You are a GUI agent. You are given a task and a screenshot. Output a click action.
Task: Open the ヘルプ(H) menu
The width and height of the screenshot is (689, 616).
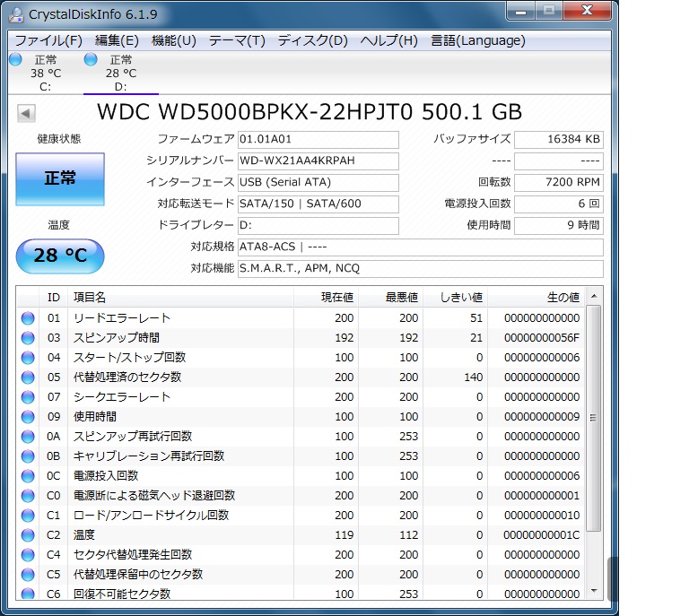(x=388, y=40)
